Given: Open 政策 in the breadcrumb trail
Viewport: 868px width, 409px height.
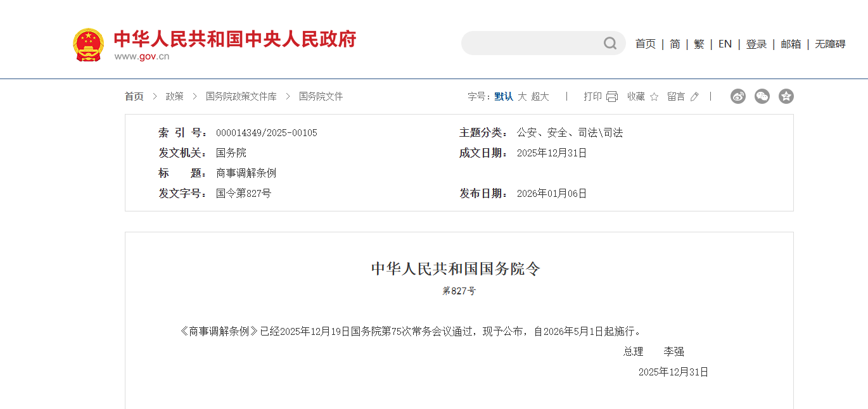Looking at the screenshot, I should [174, 96].
